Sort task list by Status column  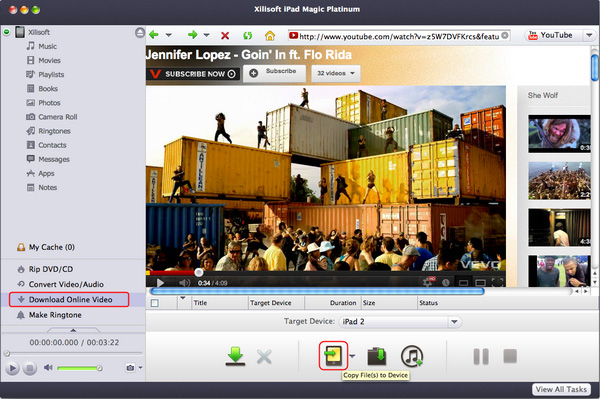click(x=507, y=303)
